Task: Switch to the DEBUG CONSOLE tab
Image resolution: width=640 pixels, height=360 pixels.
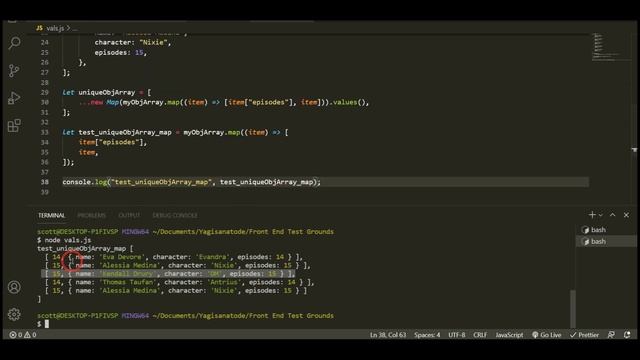Action: coord(175,215)
